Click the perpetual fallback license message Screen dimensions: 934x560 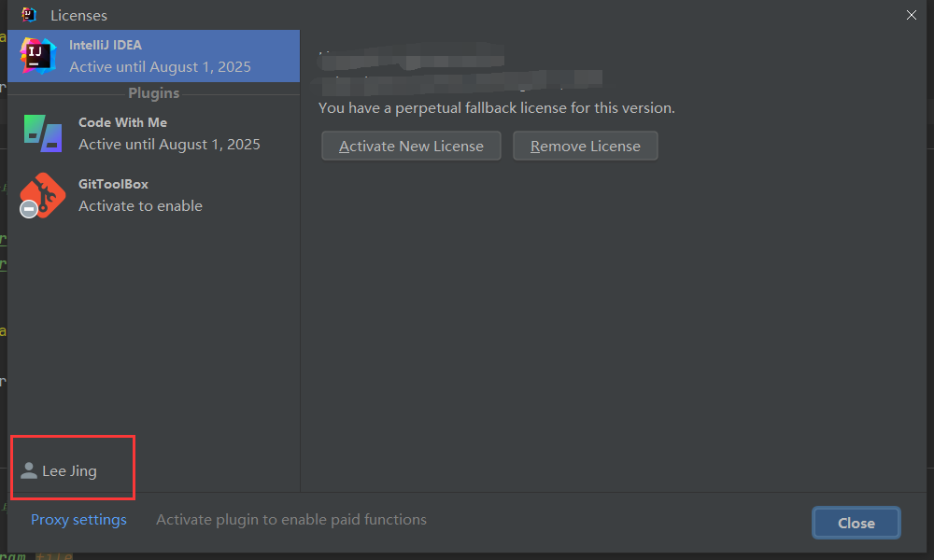point(496,107)
